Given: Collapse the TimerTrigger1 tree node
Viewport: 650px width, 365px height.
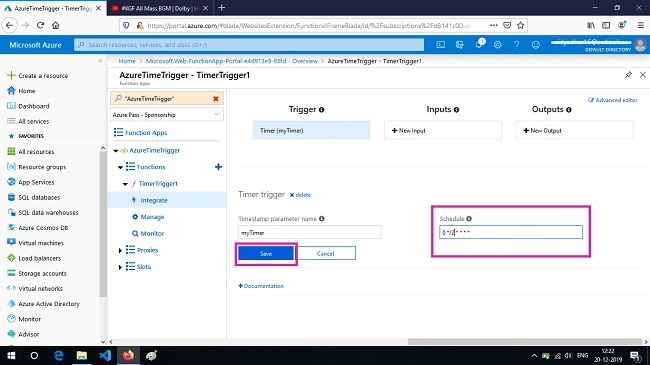Looking at the screenshot, I should tap(125, 184).
